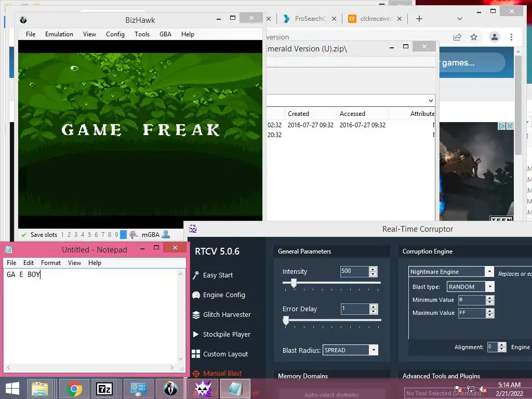The width and height of the screenshot is (532, 399).
Task: Open Chrome tab search chevron
Action: (x=460, y=19)
